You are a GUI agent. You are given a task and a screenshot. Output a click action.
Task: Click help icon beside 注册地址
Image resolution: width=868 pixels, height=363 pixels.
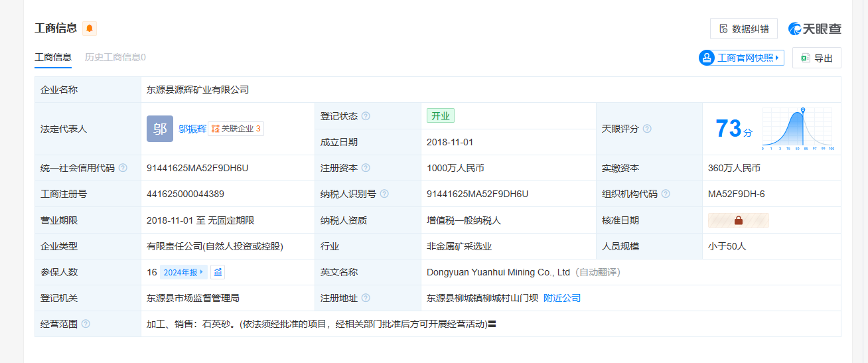tap(366, 298)
